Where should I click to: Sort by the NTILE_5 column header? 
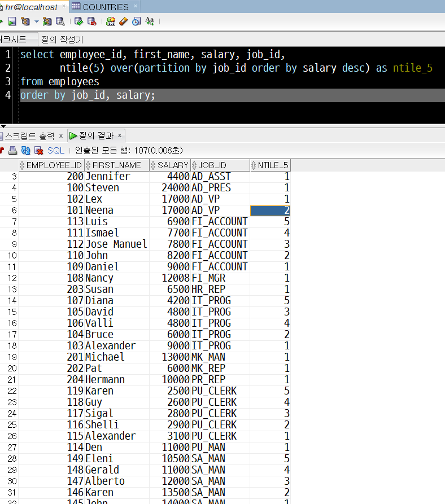[x=273, y=165]
